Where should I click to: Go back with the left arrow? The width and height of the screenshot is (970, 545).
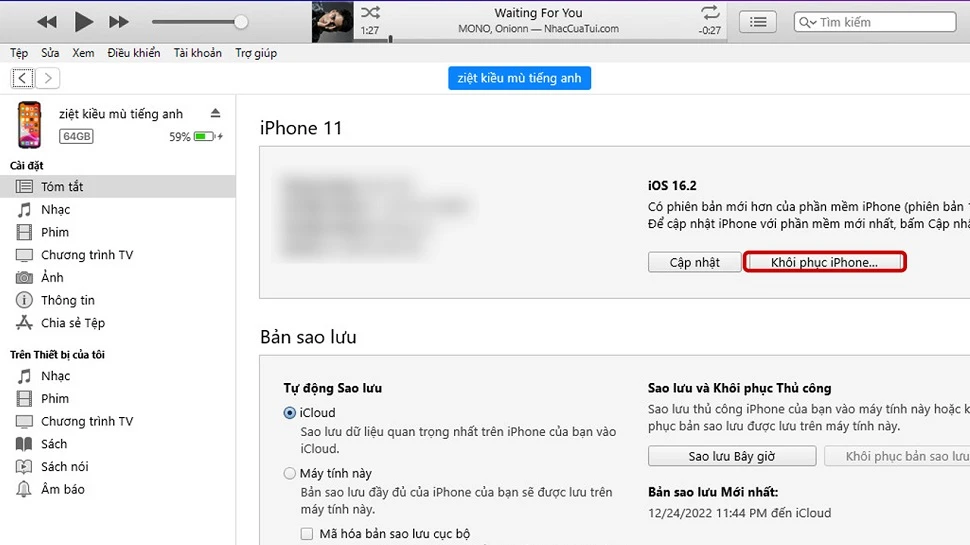pos(22,78)
